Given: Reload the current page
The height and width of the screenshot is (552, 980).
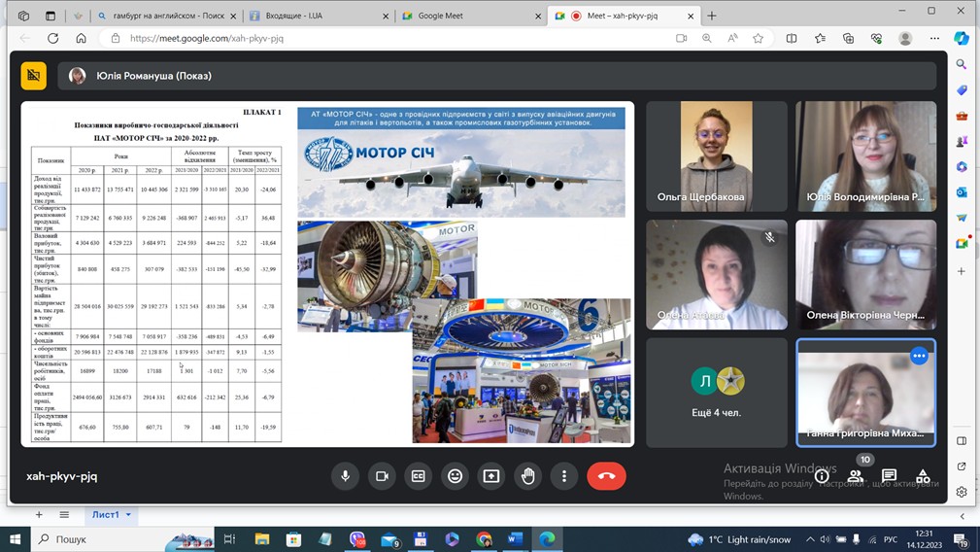Looking at the screenshot, I should (x=53, y=38).
